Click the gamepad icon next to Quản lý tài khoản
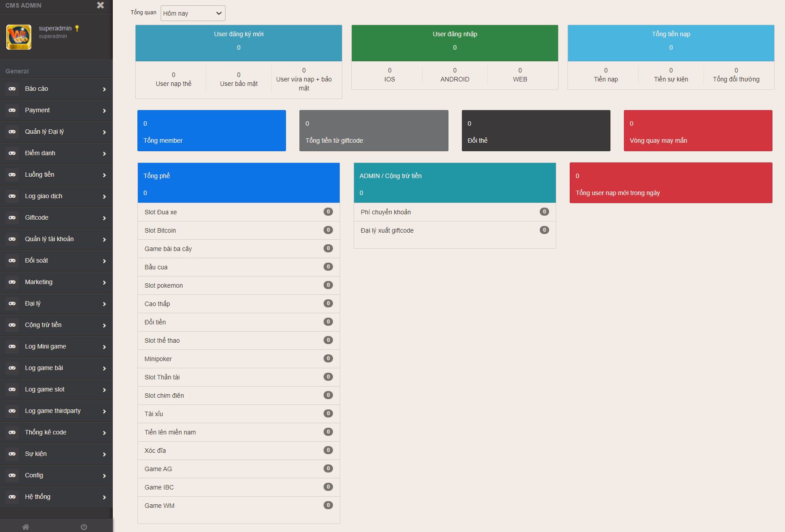 pyautogui.click(x=12, y=239)
